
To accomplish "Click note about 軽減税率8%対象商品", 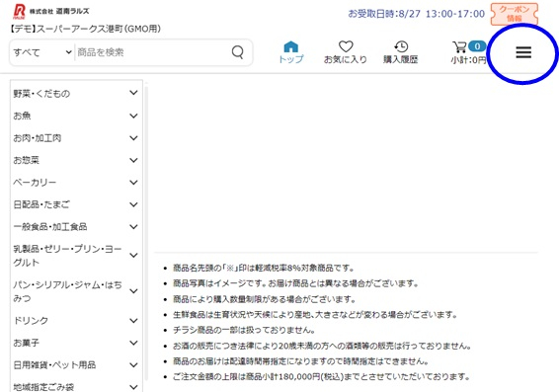I will pos(264,268).
